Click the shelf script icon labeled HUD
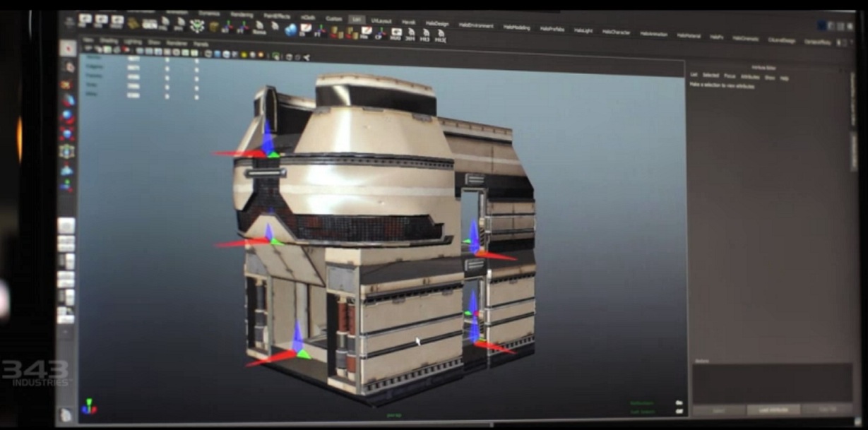Image resolution: width=868 pixels, height=430 pixels. point(396,34)
